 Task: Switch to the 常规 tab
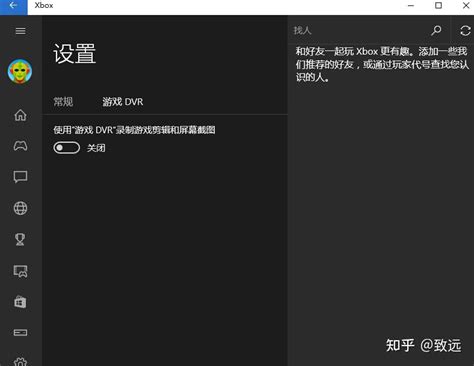(63, 102)
